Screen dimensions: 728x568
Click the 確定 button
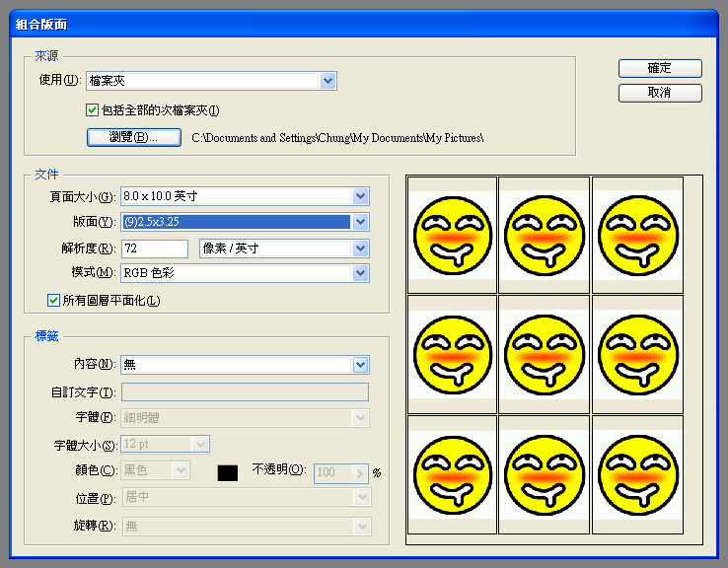pyautogui.click(x=660, y=68)
